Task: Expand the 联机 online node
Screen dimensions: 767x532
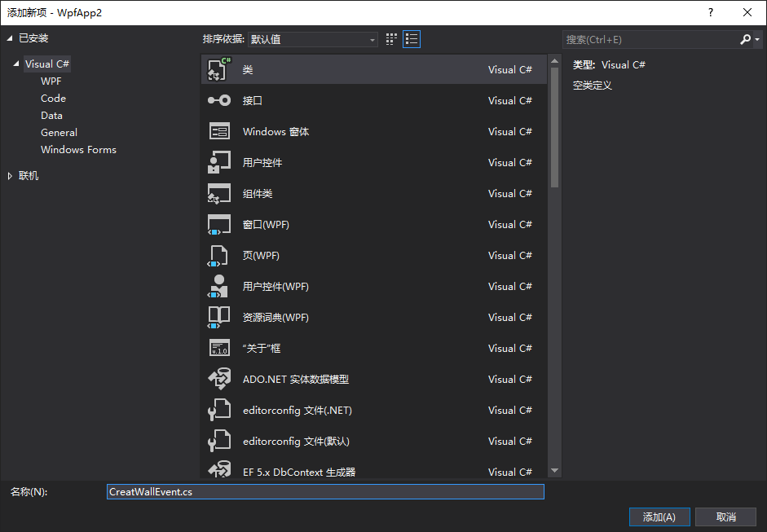Action: pos(10,176)
